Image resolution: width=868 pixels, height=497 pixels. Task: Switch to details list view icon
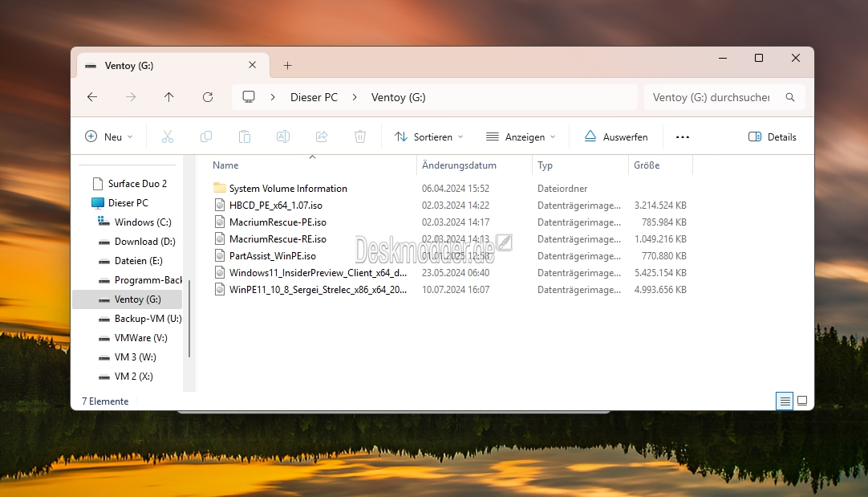785,401
